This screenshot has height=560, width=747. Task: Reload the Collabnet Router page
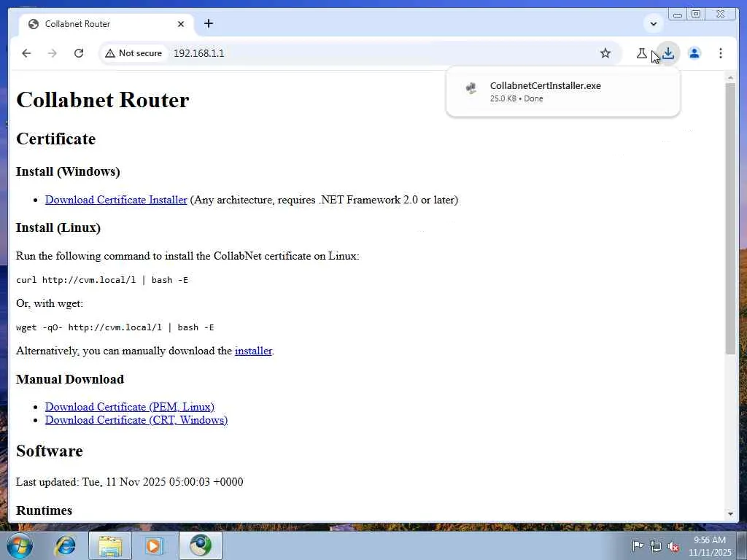point(79,53)
